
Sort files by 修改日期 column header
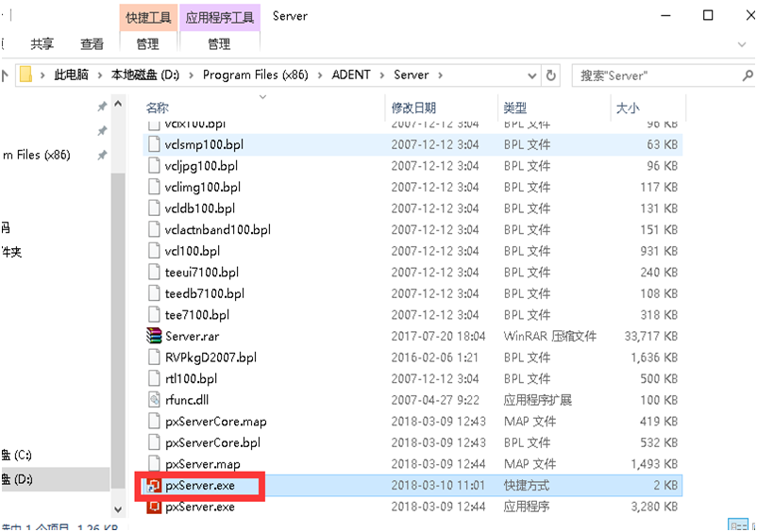(x=414, y=108)
